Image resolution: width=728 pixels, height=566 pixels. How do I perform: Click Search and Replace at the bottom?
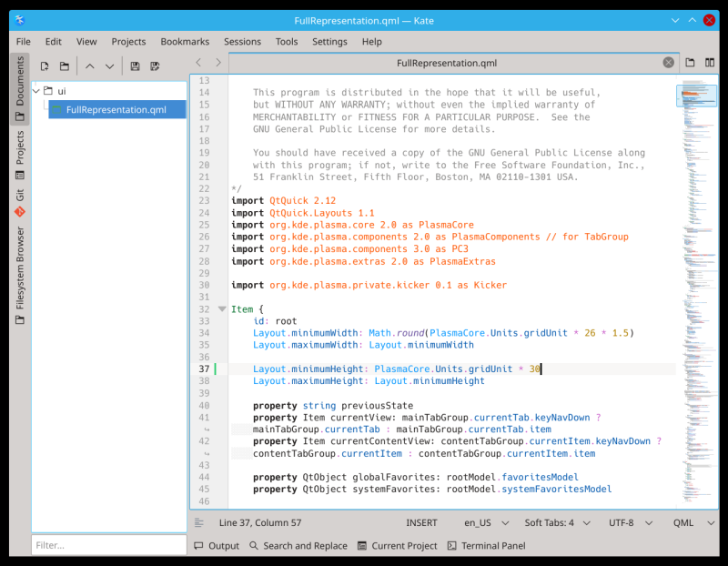[x=298, y=546]
